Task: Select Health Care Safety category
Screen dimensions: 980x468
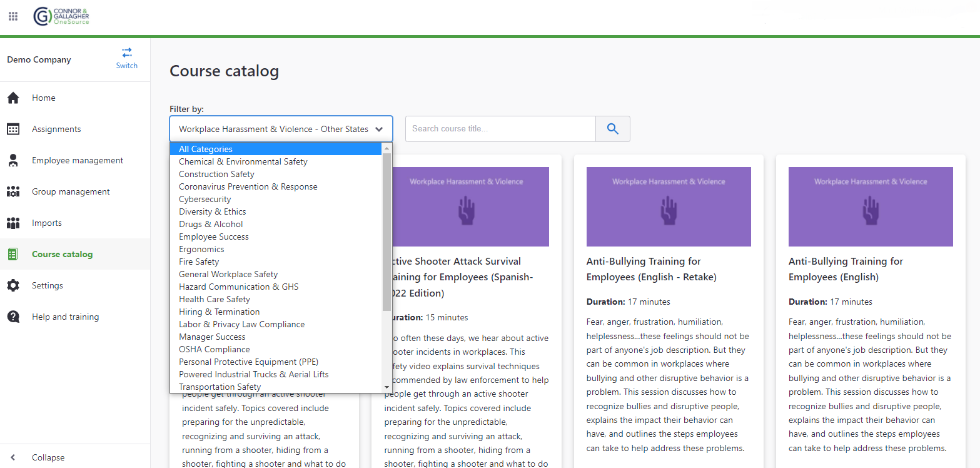Action: 276,299
